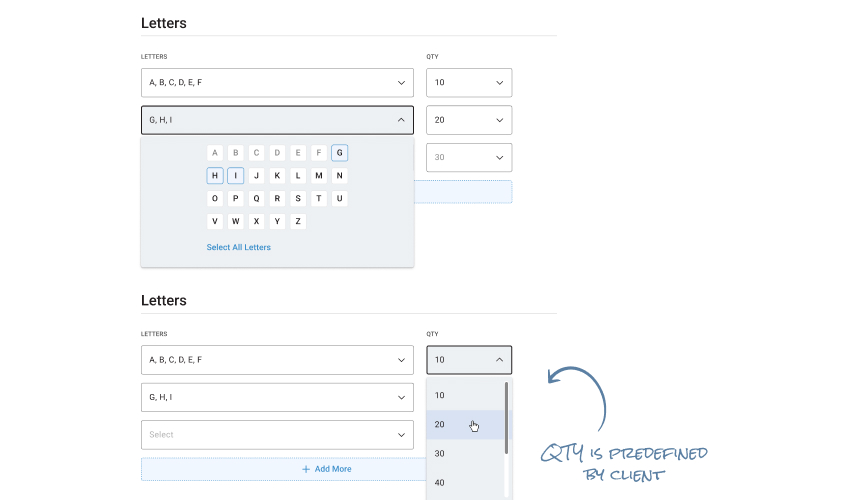Open the greyed QTY 30 dropdown
Image resolution: width=850 pixels, height=500 pixels.
pos(469,157)
